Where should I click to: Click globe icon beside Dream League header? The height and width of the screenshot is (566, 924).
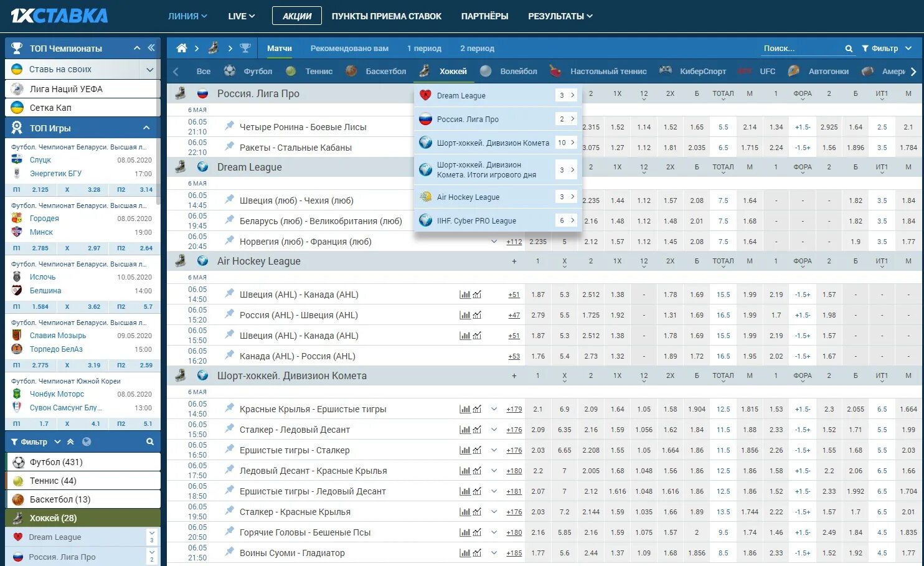[202, 167]
